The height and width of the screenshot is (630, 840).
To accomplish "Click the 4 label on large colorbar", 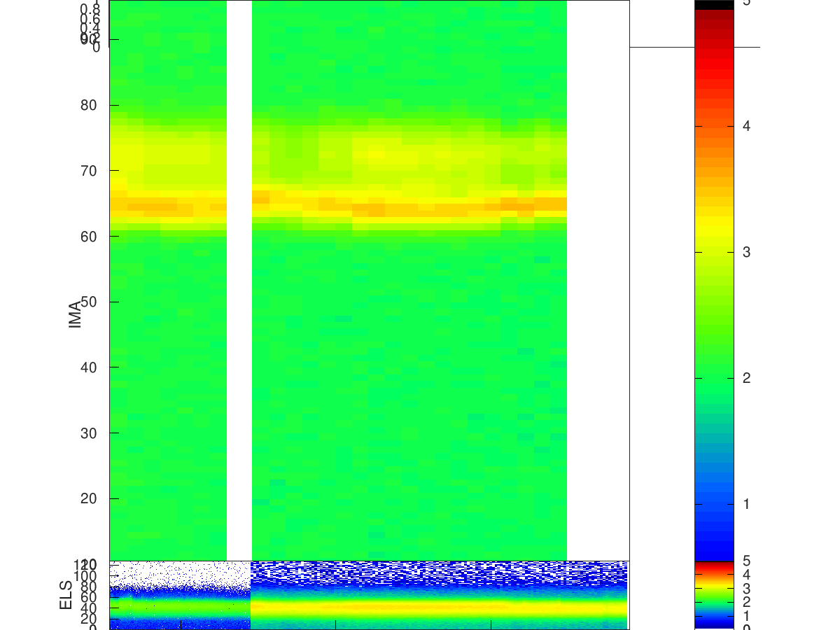I will [x=747, y=126].
